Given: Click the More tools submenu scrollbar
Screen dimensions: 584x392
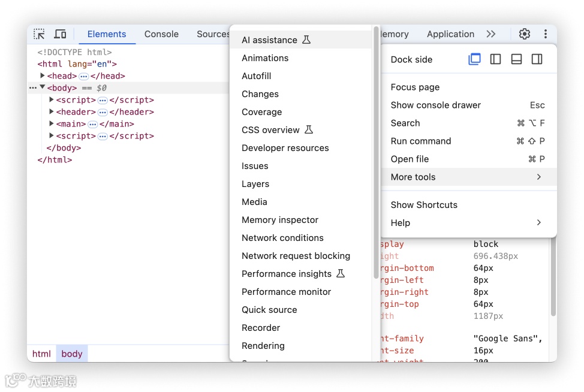Looking at the screenshot, I should 376,152.
